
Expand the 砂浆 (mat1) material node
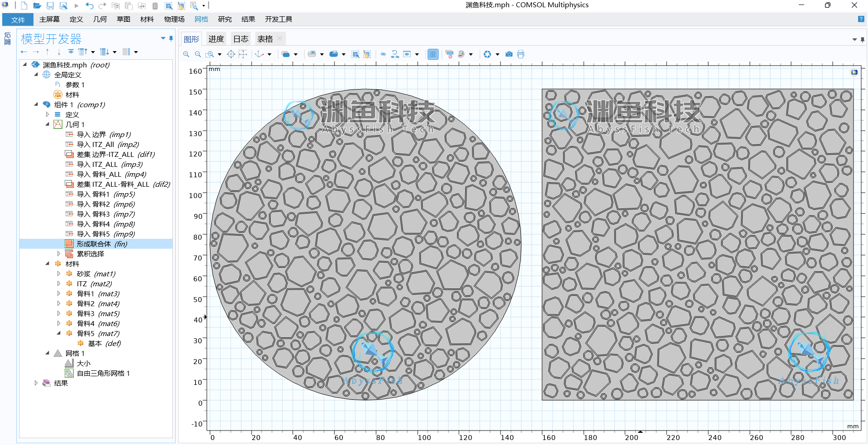point(59,274)
